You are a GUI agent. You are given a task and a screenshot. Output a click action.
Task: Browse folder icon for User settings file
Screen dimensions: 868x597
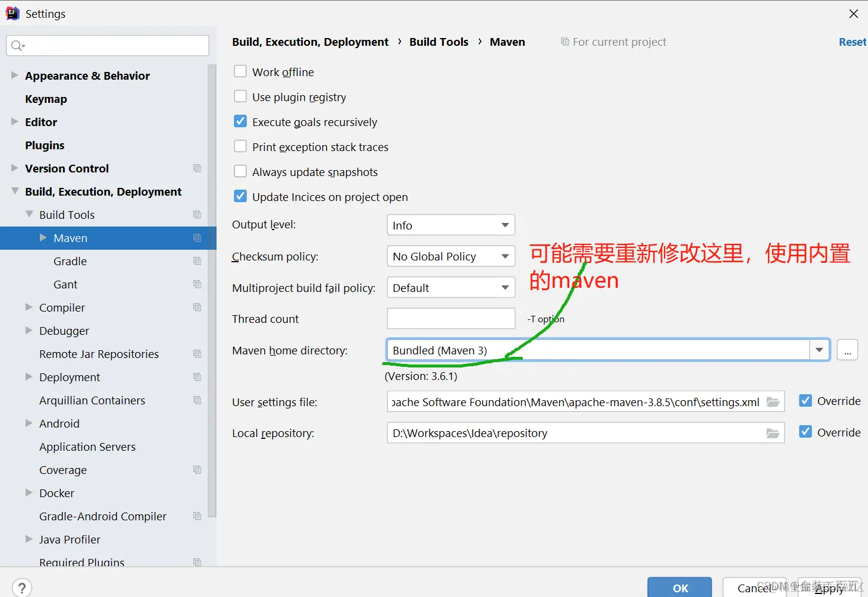click(773, 402)
